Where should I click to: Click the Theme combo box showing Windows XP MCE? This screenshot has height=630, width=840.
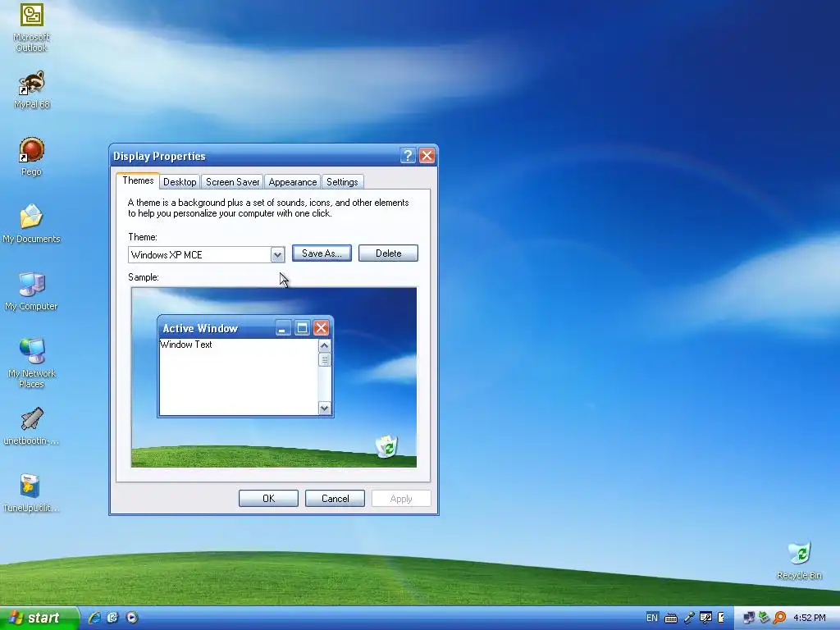pos(206,255)
